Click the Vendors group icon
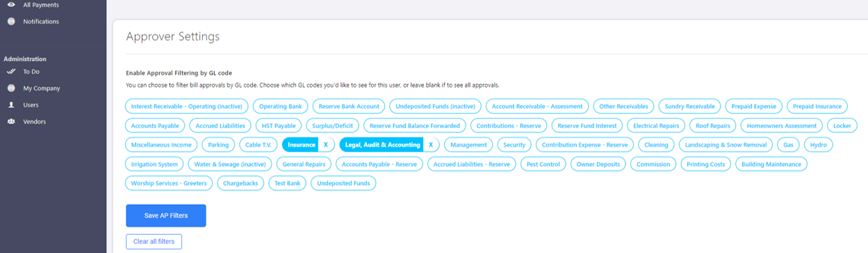This screenshot has height=253, width=868. pos(10,122)
